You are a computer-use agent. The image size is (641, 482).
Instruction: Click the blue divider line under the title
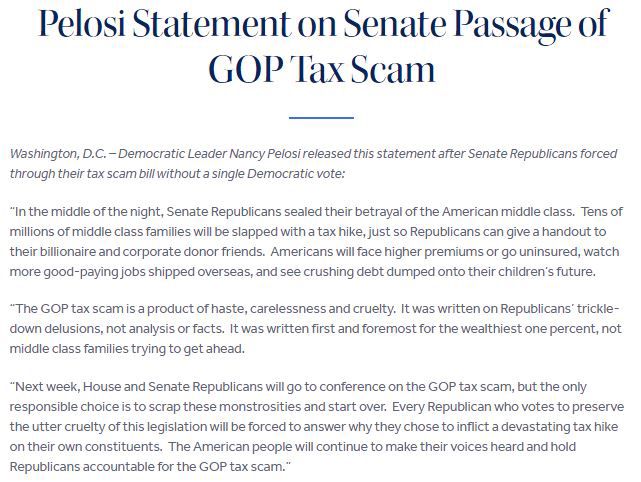(321, 118)
